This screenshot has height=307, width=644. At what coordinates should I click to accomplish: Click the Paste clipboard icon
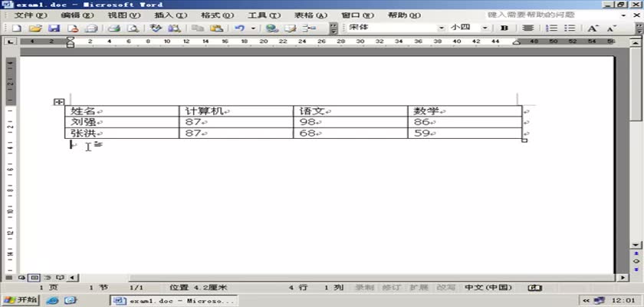pos(216,28)
